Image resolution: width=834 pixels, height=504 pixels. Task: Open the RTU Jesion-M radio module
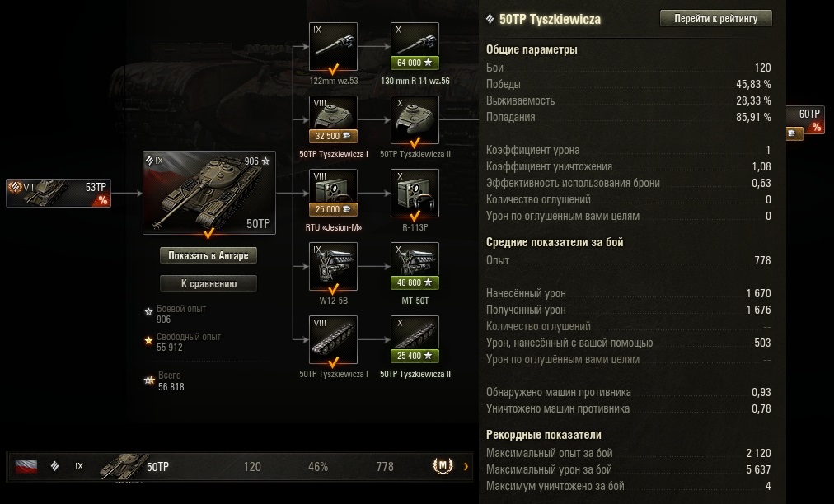[333, 194]
